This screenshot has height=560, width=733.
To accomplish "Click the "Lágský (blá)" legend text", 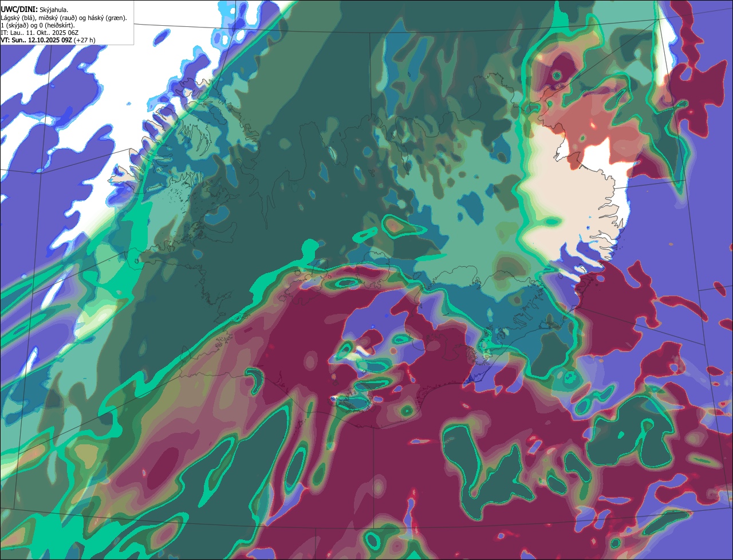I will [x=18, y=18].
